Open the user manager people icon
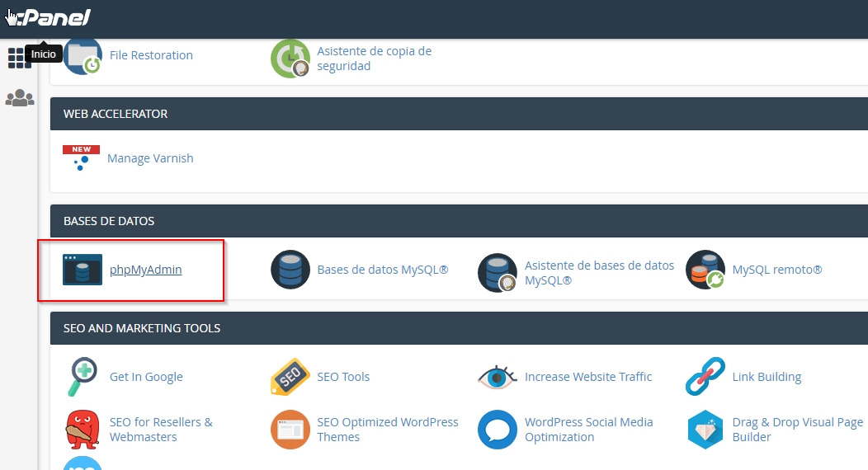The image size is (868, 470). coord(20,98)
